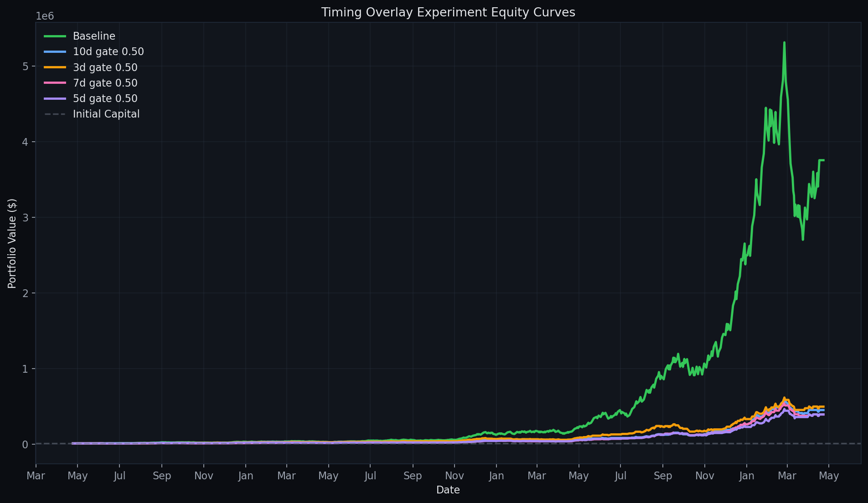Click the 1e6 scale exponent label
This screenshot has height=503, width=868.
tap(45, 16)
